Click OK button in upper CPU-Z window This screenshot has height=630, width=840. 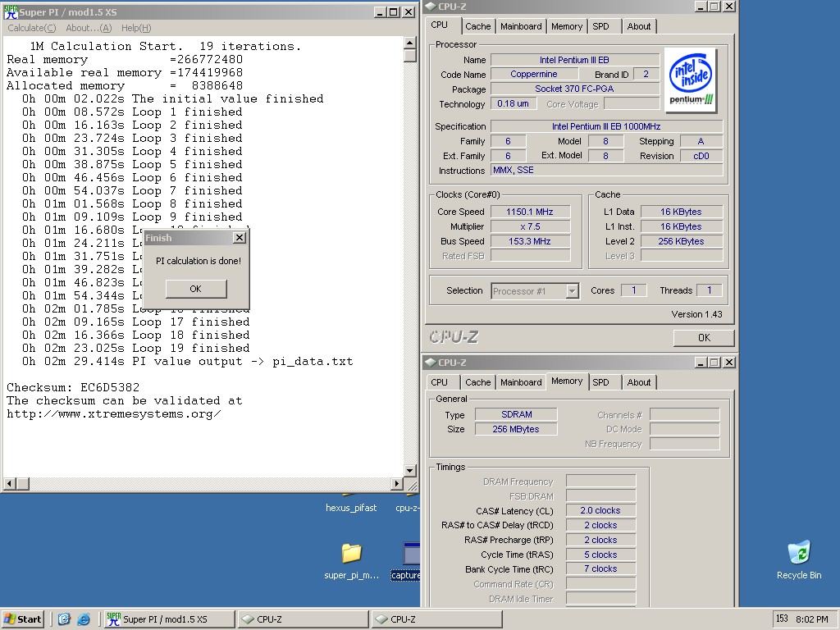(x=704, y=337)
